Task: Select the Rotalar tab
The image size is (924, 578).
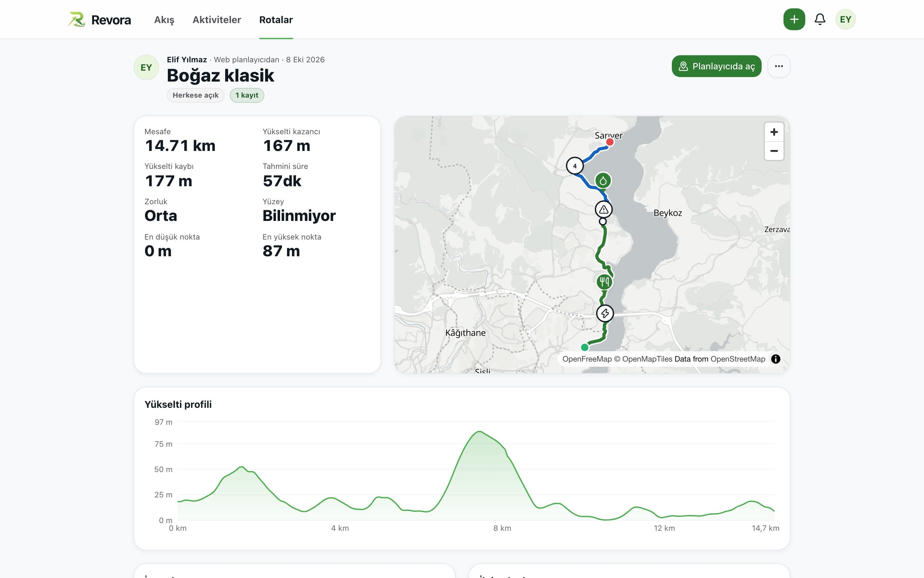Action: 276,20
